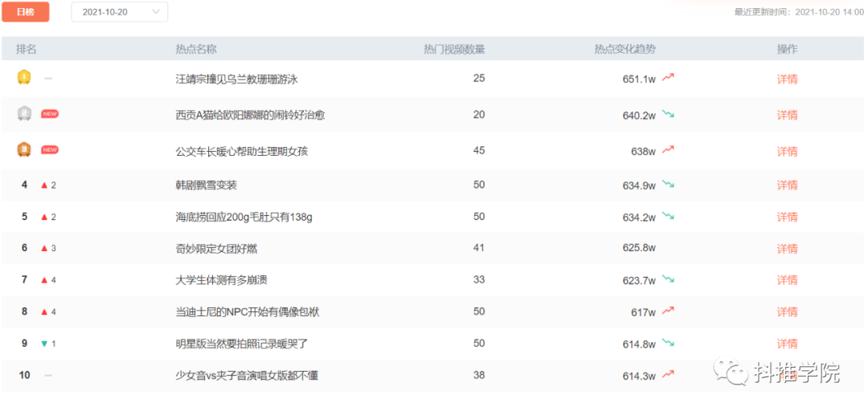Click the gold rank 1 medal icon
Image resolution: width=868 pixels, height=411 pixels.
click(x=24, y=77)
